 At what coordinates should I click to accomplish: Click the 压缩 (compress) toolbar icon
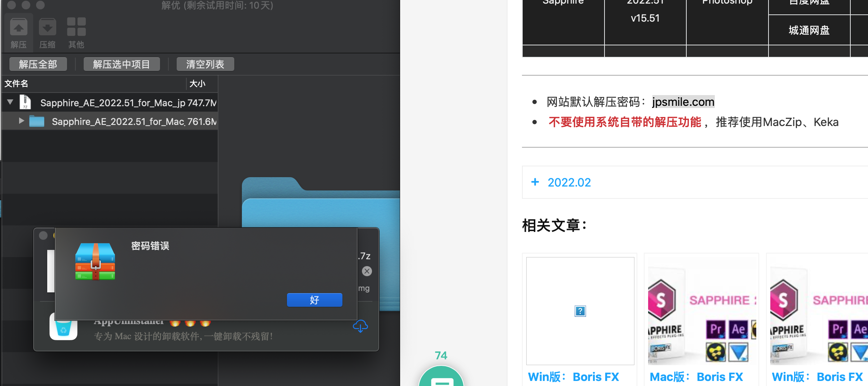click(x=47, y=28)
